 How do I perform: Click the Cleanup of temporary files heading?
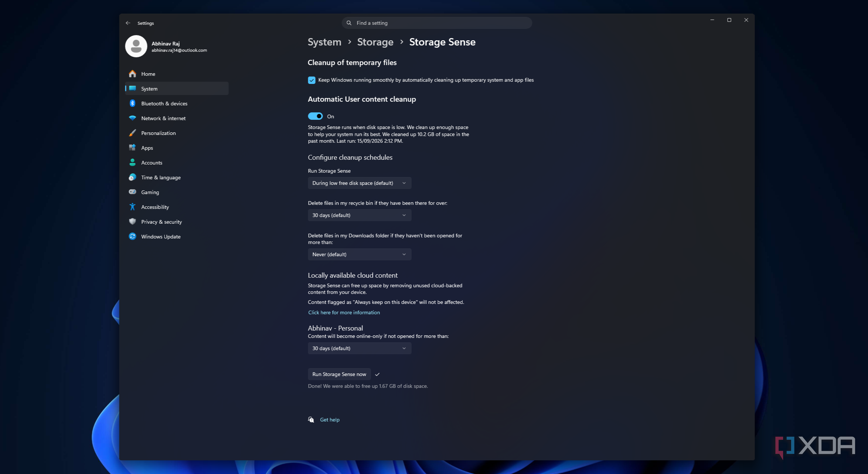click(352, 62)
